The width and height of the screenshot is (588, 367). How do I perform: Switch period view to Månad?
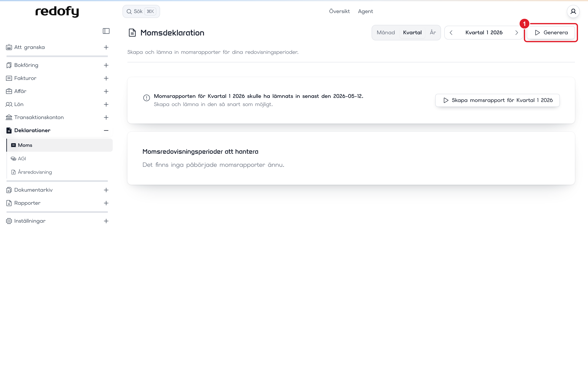point(386,33)
